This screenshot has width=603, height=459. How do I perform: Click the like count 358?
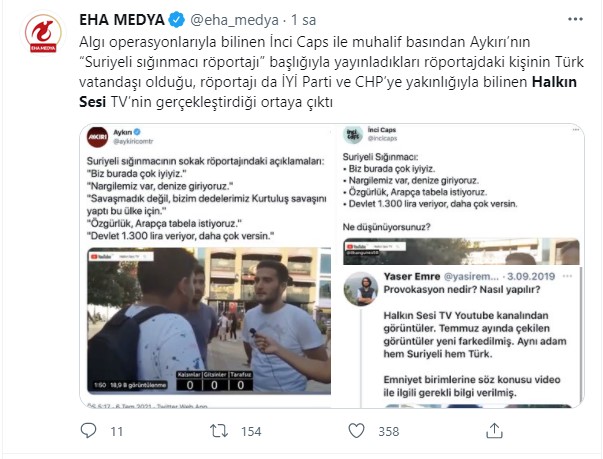(x=388, y=431)
